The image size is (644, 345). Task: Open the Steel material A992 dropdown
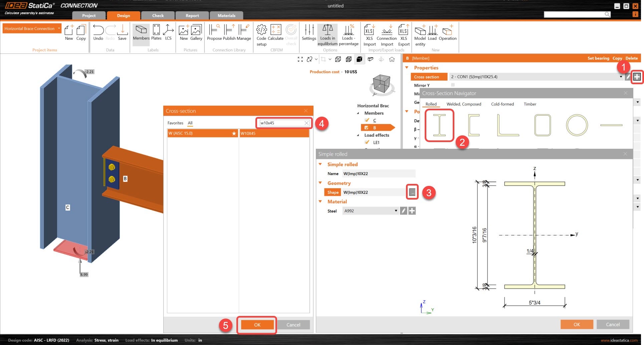coord(396,211)
